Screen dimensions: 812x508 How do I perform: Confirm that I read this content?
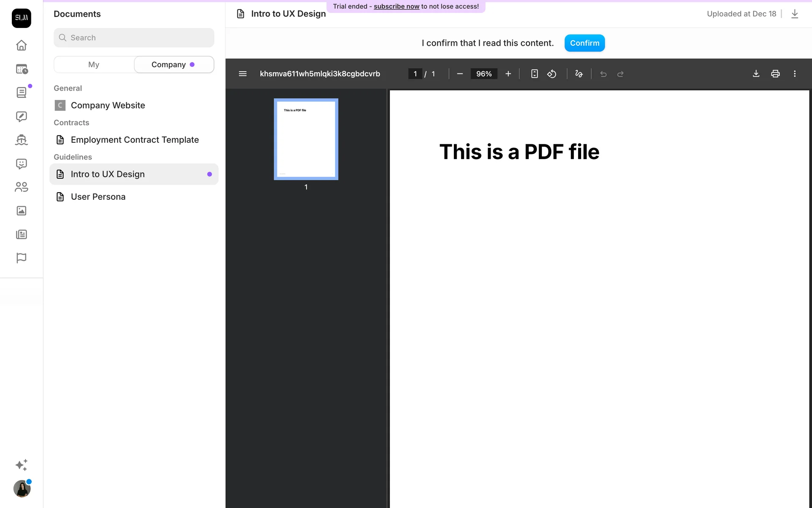coord(584,43)
